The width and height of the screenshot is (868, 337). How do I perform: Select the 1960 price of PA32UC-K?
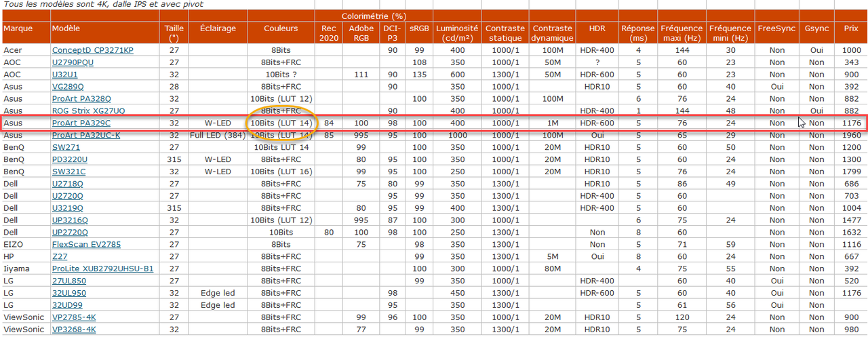pyautogui.click(x=851, y=135)
